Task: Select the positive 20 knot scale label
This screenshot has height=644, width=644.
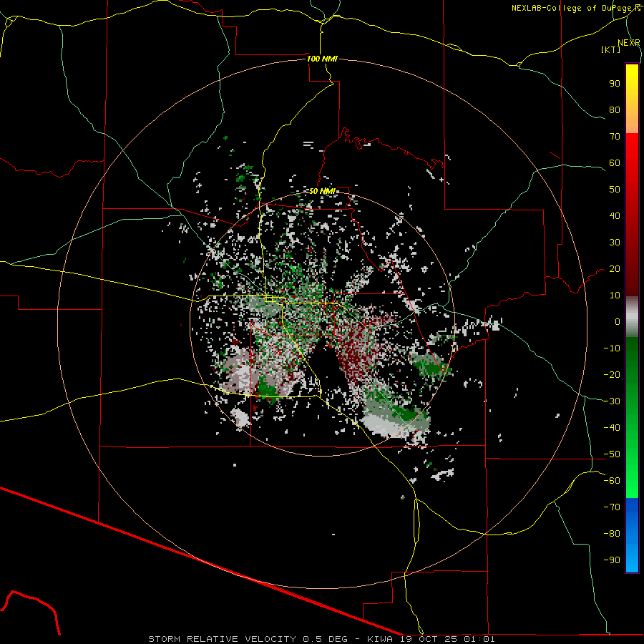Action: (615, 268)
